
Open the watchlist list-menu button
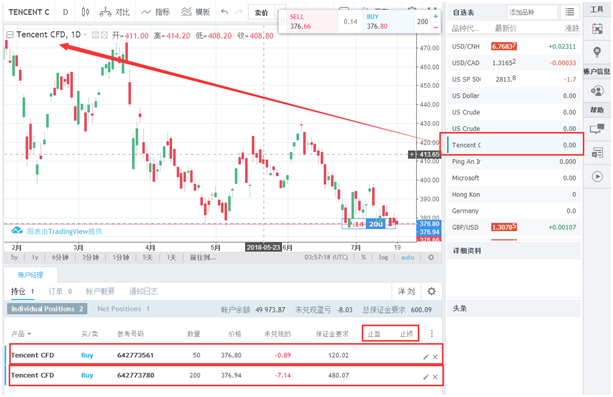[x=570, y=12]
